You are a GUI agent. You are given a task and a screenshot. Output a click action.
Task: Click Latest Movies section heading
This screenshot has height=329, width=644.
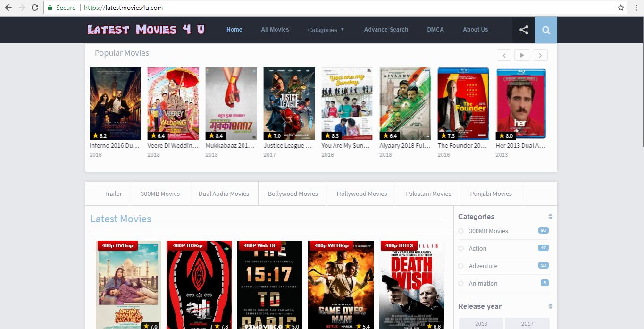pos(121,219)
